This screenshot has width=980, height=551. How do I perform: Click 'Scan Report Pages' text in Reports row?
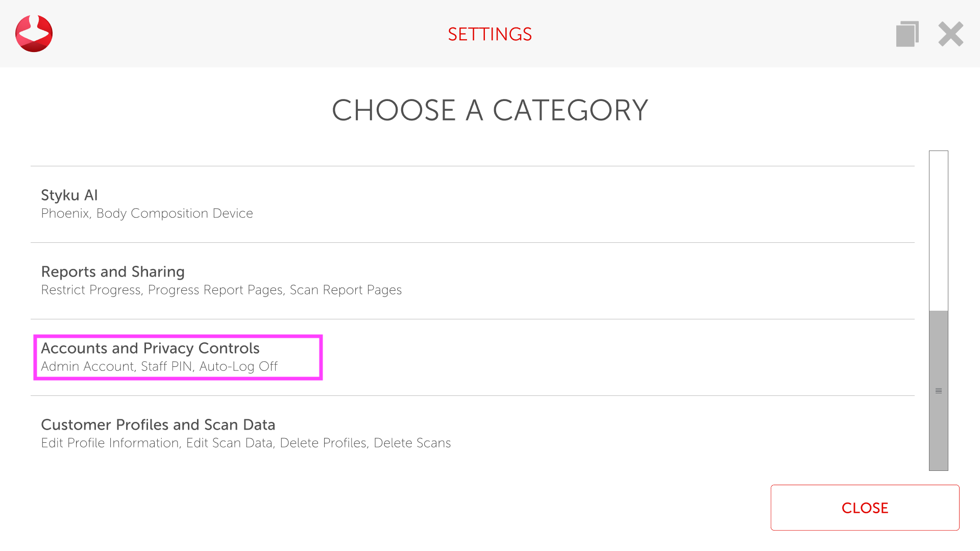point(346,290)
